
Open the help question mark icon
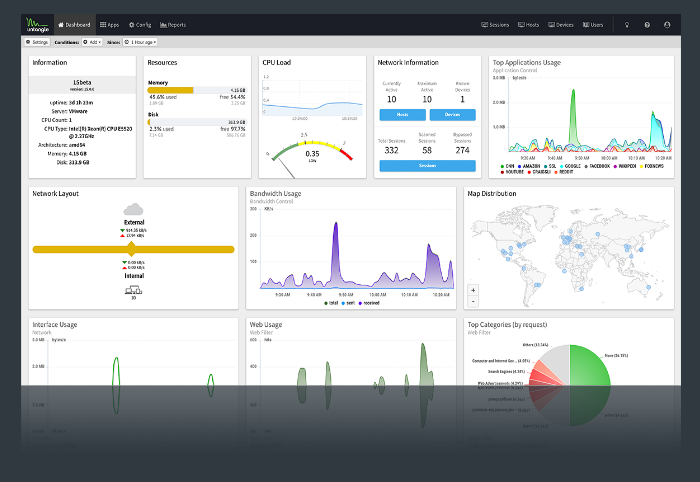pos(647,25)
